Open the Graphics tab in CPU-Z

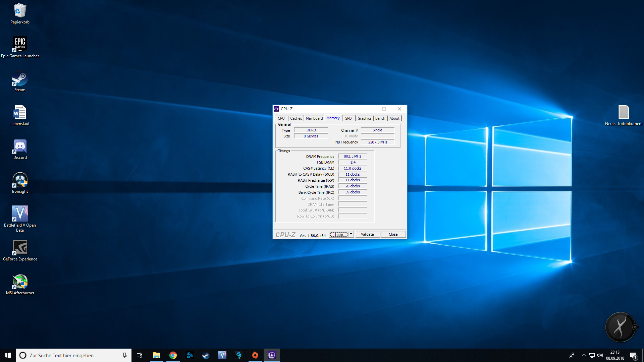pyautogui.click(x=364, y=118)
